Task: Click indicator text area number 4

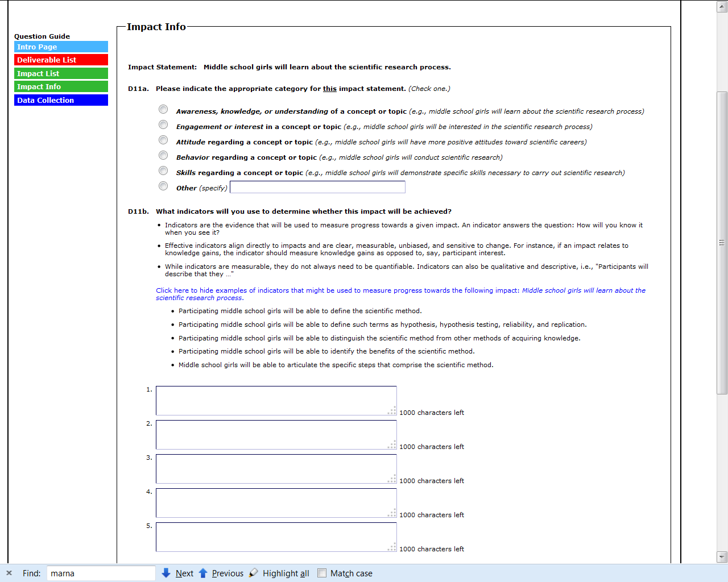Action: coord(276,503)
